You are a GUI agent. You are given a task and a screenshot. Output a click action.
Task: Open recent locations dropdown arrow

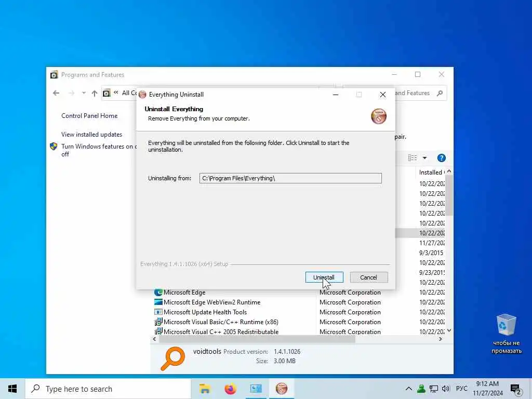click(x=84, y=93)
